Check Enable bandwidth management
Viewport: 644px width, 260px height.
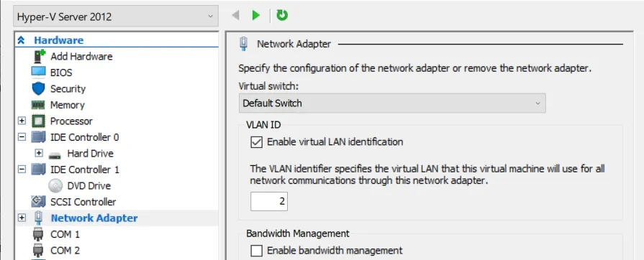tap(256, 251)
